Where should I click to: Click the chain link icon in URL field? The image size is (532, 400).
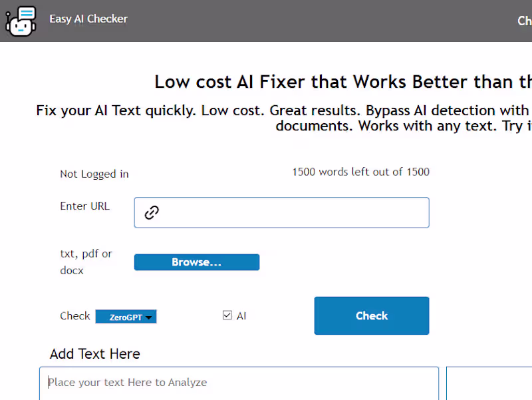pos(152,212)
